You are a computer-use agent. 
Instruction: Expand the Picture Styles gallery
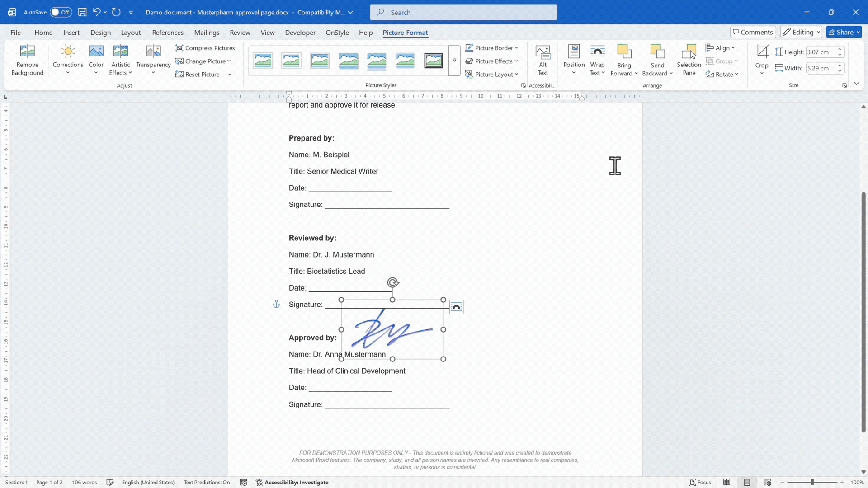click(454, 61)
